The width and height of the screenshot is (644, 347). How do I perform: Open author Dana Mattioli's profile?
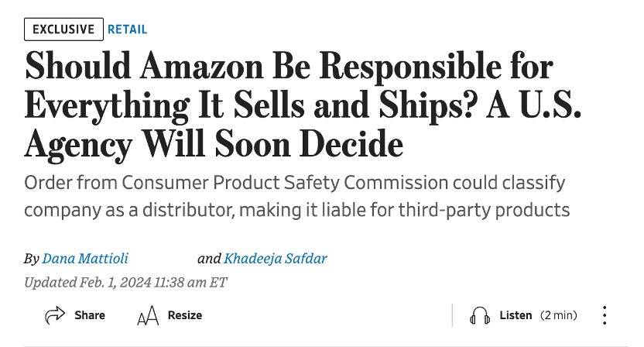click(x=85, y=258)
